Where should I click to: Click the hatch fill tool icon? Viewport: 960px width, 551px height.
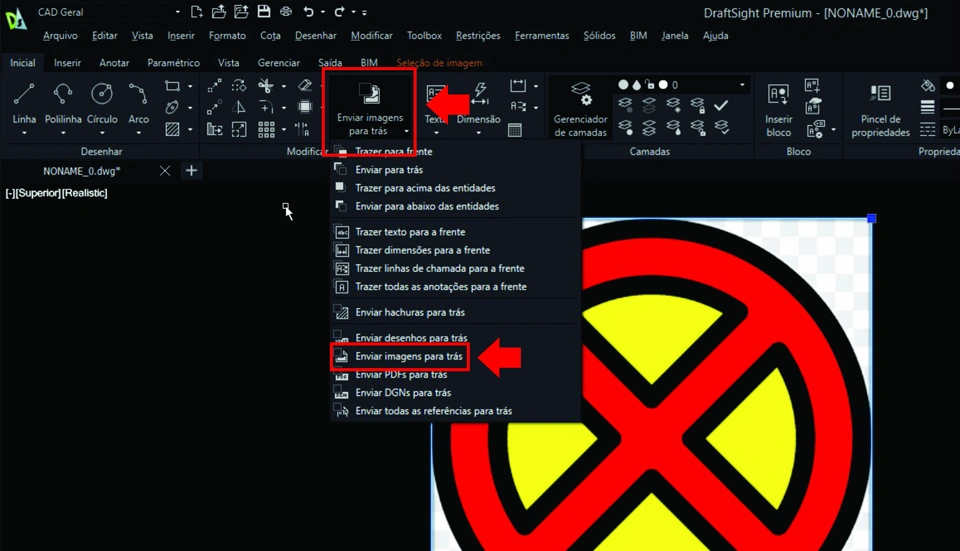pyautogui.click(x=173, y=129)
